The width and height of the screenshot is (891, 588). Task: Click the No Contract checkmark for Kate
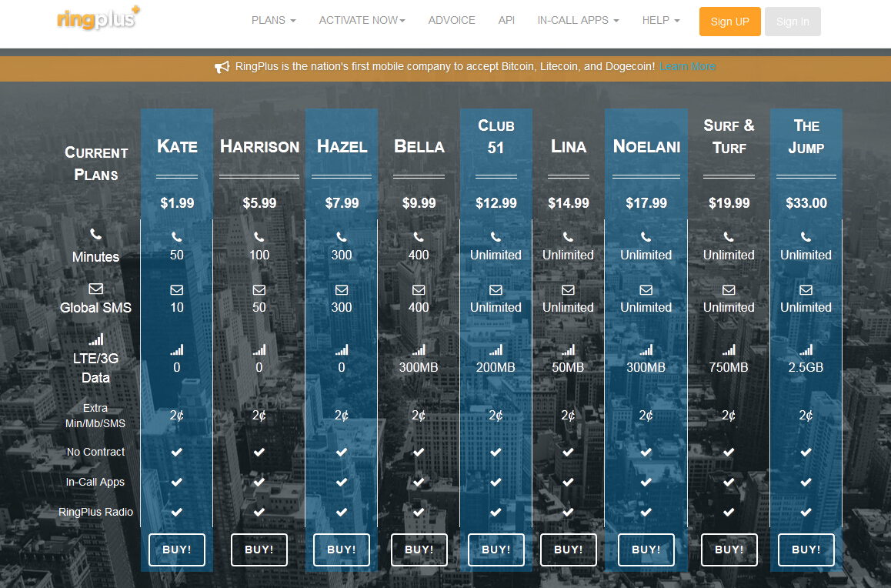click(177, 452)
